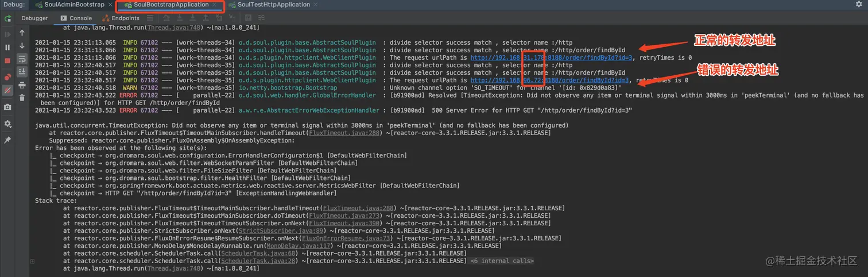Print the console output

tap(22, 85)
